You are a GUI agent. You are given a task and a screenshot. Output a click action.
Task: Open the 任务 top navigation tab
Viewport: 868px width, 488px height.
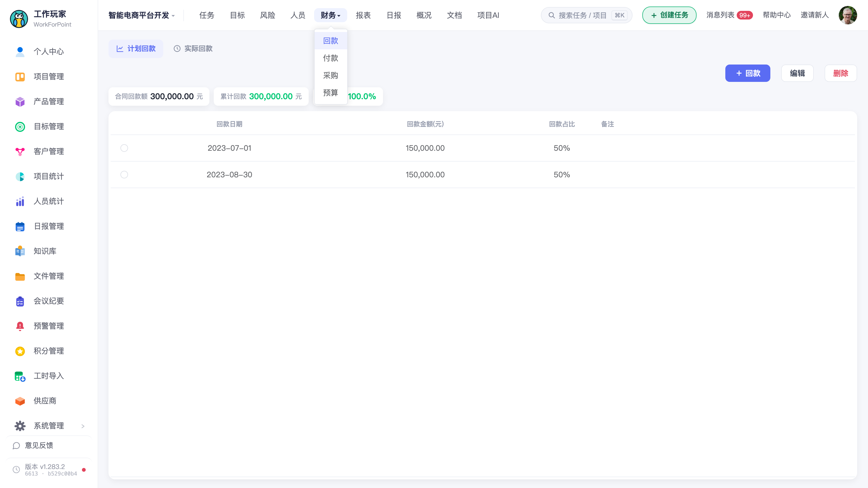(207, 15)
